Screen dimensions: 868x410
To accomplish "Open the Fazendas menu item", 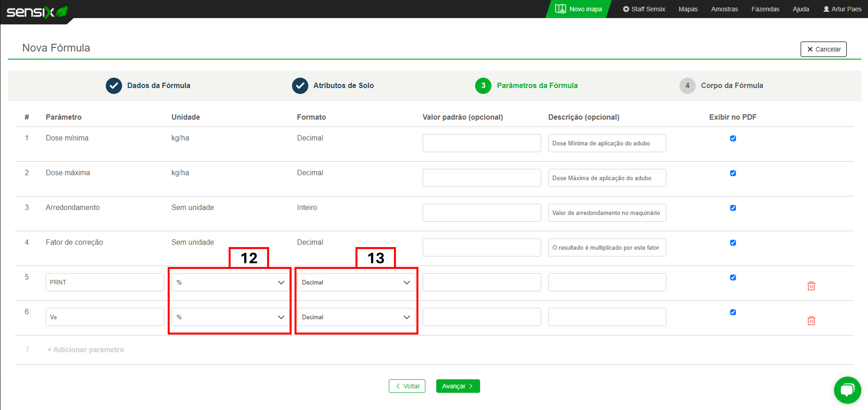I will click(765, 9).
